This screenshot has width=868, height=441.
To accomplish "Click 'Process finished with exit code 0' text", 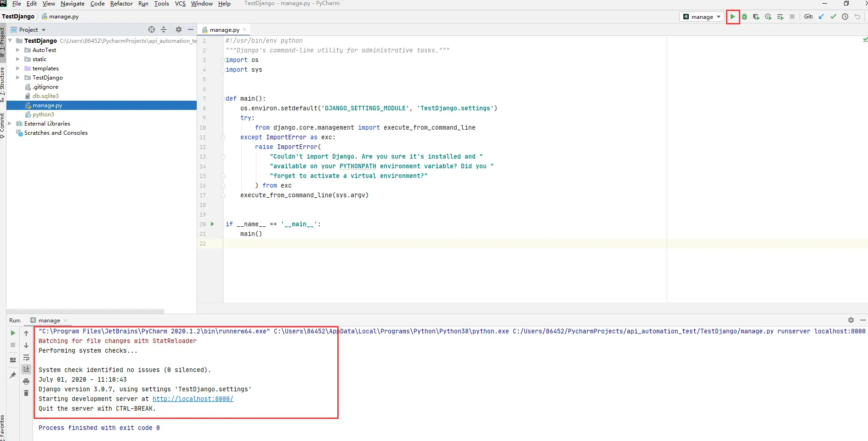I will tap(99, 428).
